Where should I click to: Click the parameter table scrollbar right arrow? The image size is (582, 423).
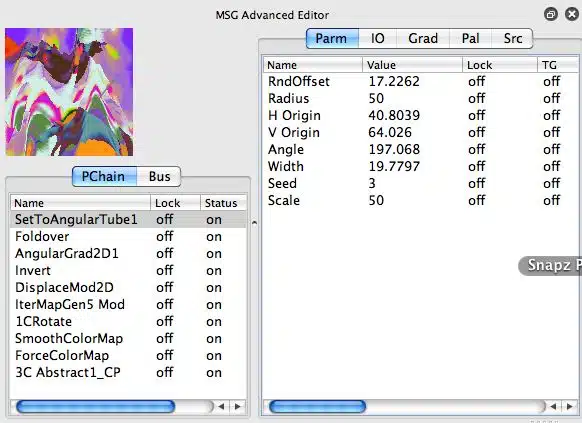coord(569,407)
